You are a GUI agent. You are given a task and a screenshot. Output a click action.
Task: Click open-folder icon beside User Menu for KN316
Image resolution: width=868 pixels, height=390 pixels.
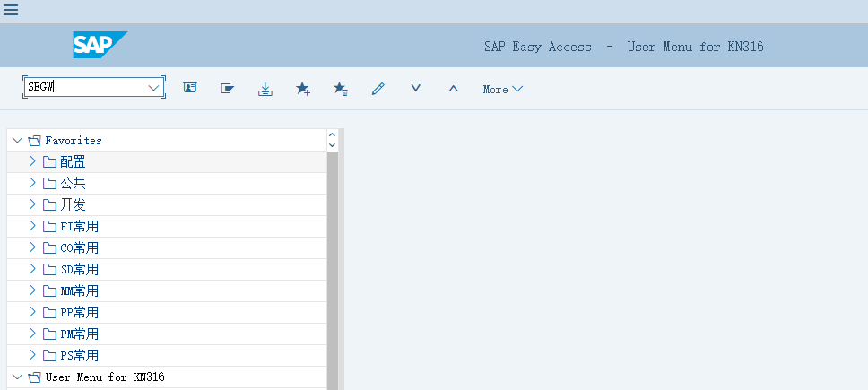tap(34, 377)
